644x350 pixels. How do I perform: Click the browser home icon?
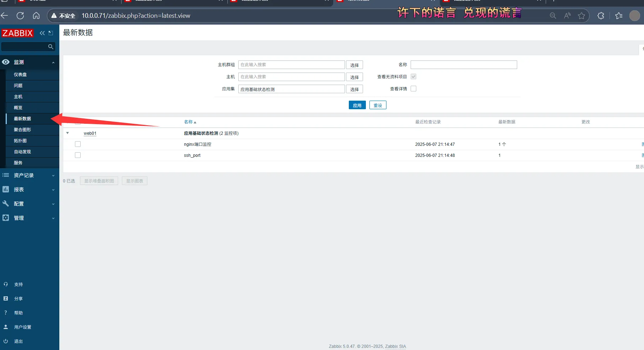36,16
